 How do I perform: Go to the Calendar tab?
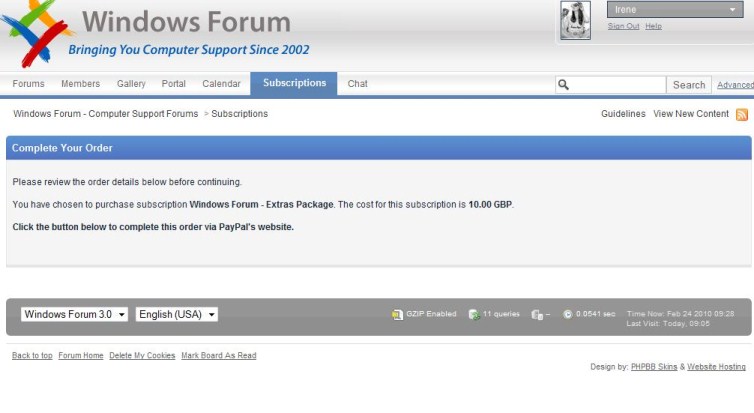pyautogui.click(x=221, y=84)
